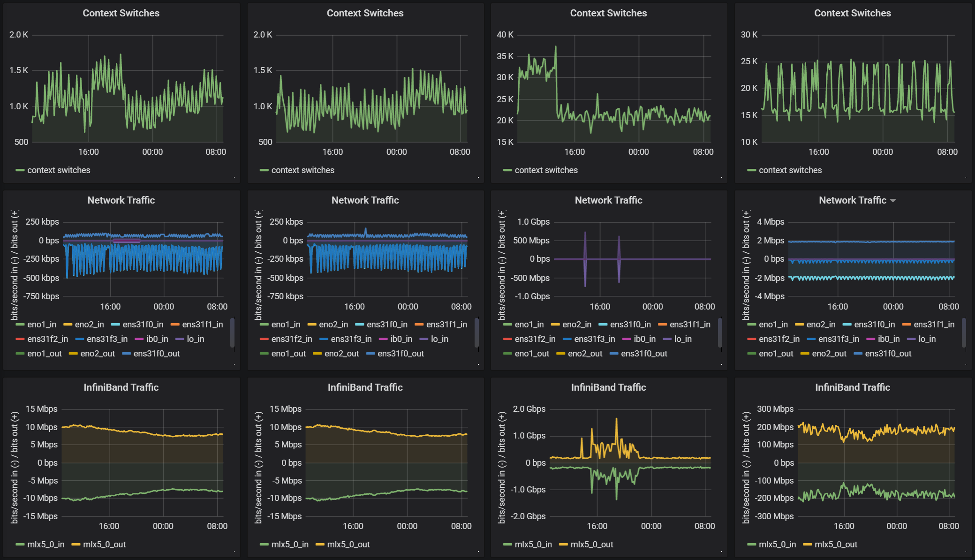Click the 30 K Context Switches panel title
The image size is (975, 560).
click(852, 13)
